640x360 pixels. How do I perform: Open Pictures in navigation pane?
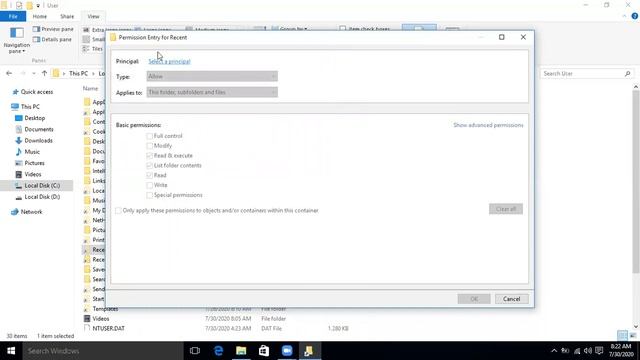(30, 163)
